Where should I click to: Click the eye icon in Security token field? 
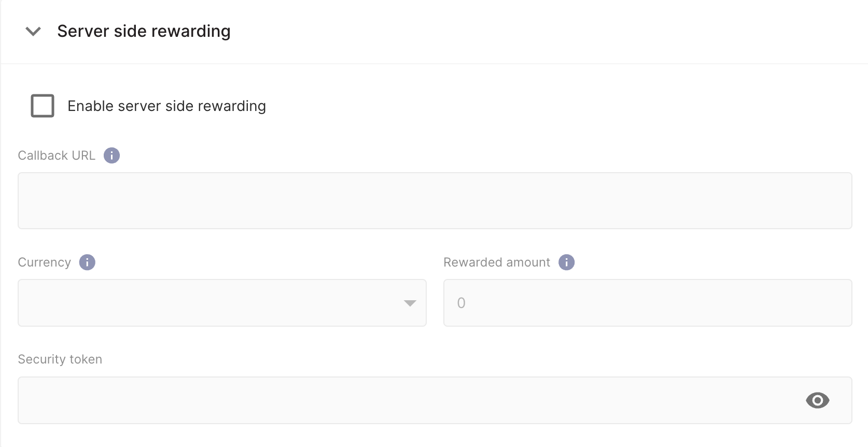coord(818,400)
